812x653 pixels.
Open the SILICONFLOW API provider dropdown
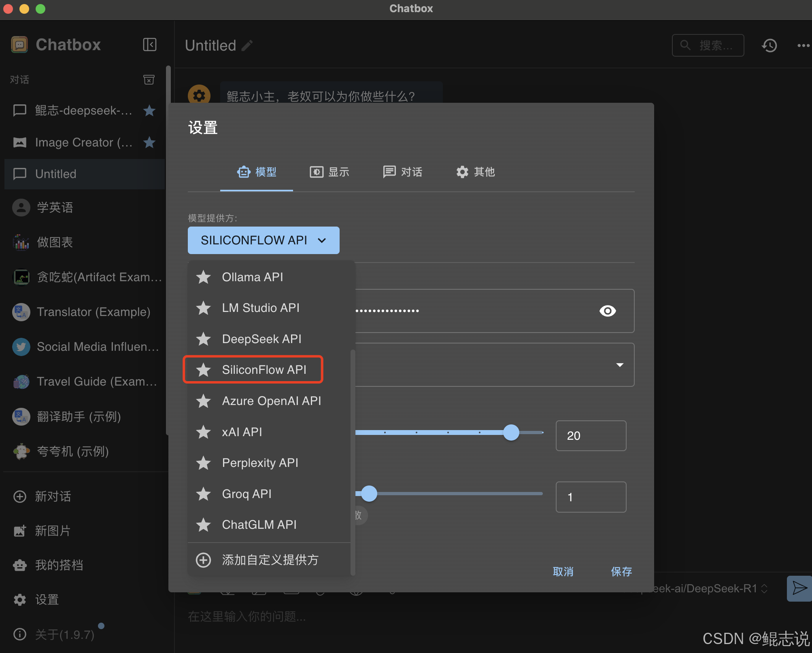(264, 240)
